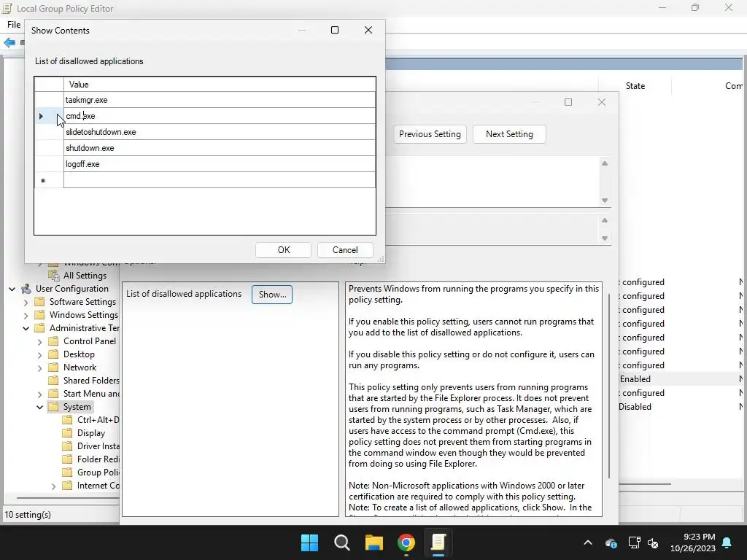
Task: Go to Next Setting
Action: [509, 134]
